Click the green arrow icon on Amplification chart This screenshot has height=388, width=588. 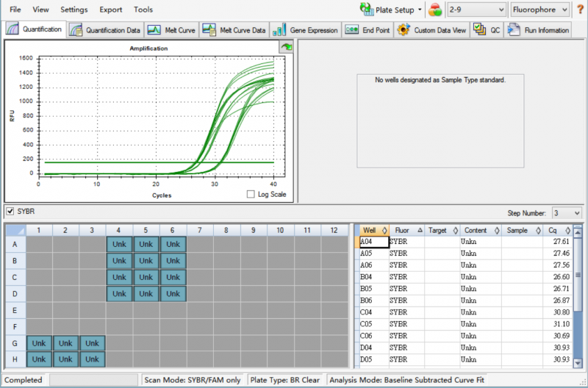pyautogui.click(x=285, y=47)
